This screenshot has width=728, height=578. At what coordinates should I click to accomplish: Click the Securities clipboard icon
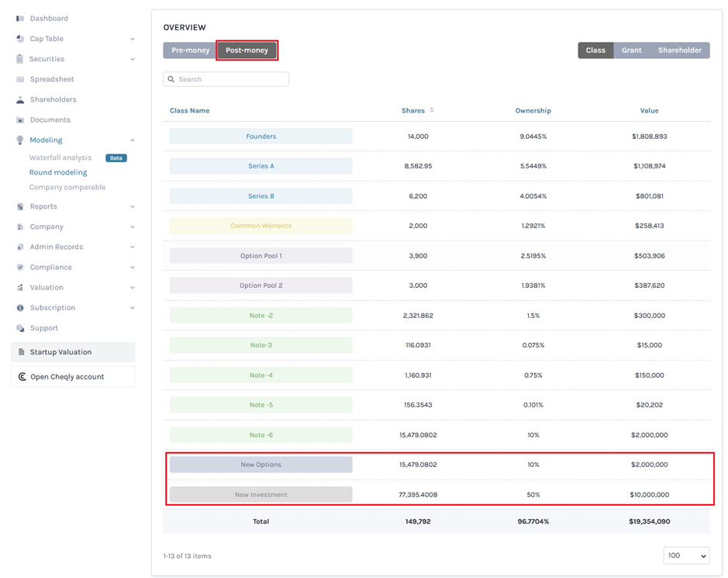pos(20,59)
